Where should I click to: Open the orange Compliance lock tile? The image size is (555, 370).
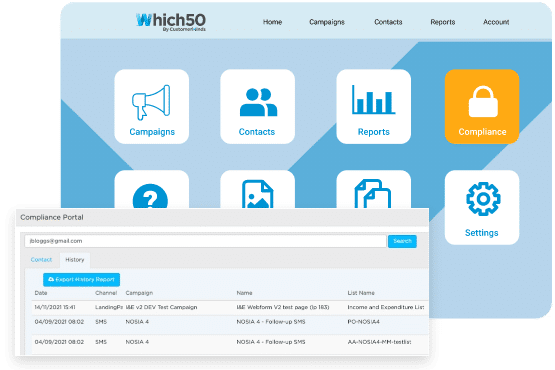pos(482,107)
